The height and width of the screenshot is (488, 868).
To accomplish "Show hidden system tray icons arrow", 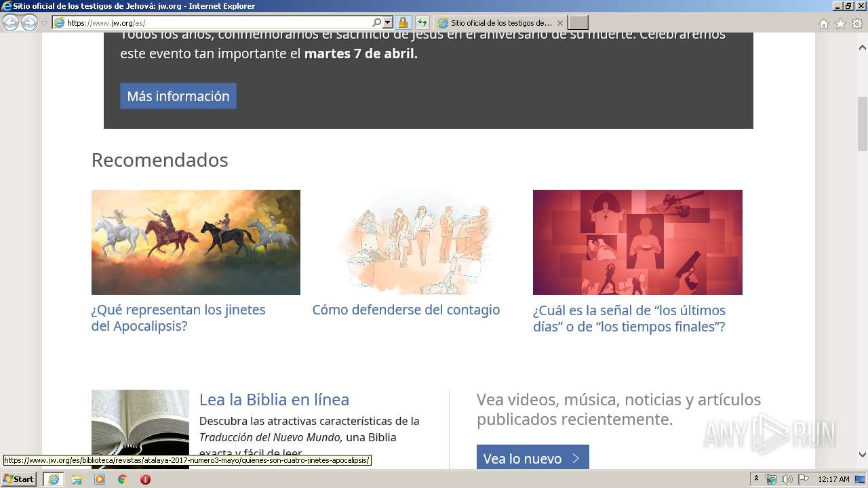I will (x=757, y=479).
